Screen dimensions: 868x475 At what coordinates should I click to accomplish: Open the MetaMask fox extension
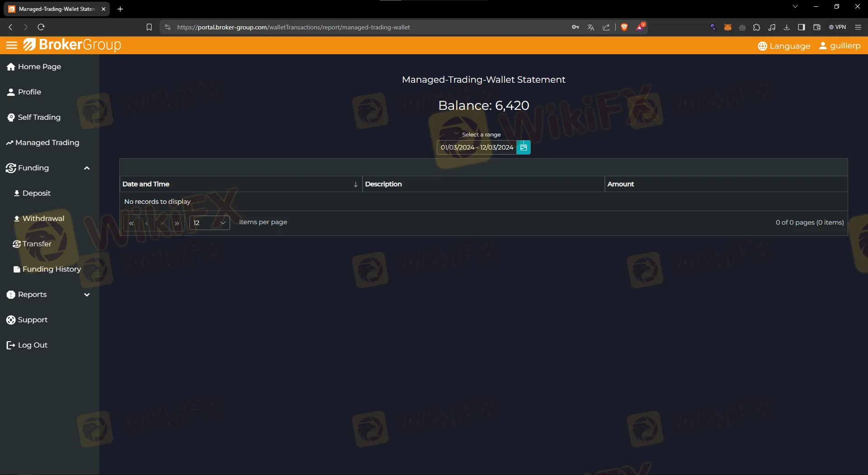click(x=728, y=27)
